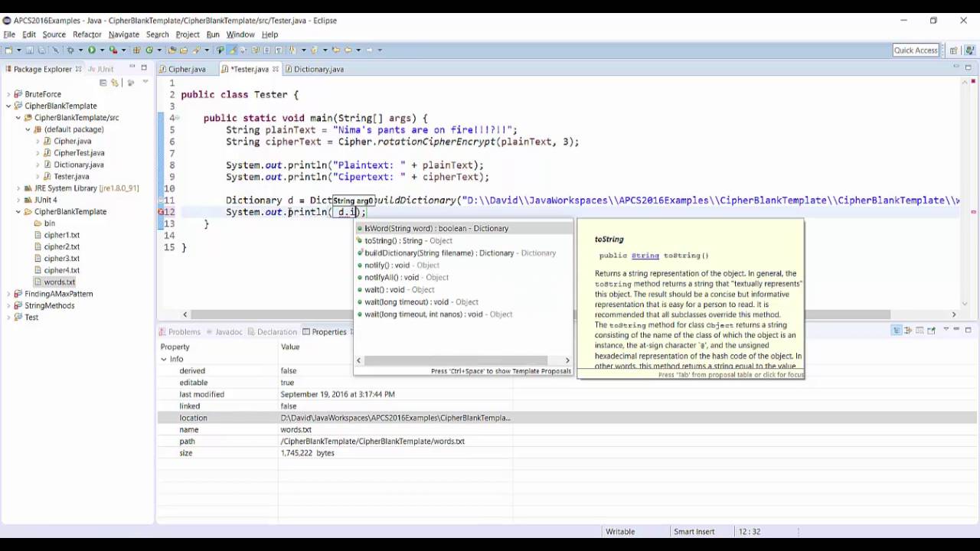
Task: Switch to the Problems tab
Action: (x=179, y=331)
